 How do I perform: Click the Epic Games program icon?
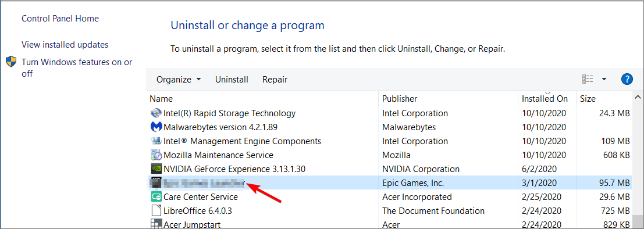pos(156,183)
